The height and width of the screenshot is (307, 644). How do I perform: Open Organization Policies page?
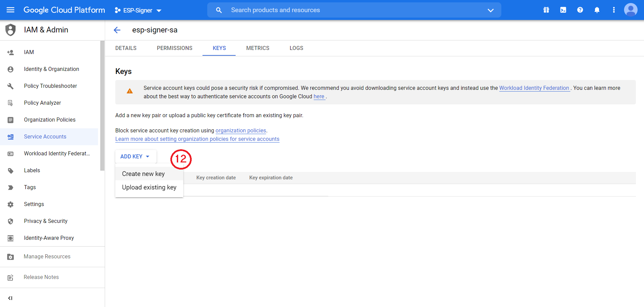point(49,120)
